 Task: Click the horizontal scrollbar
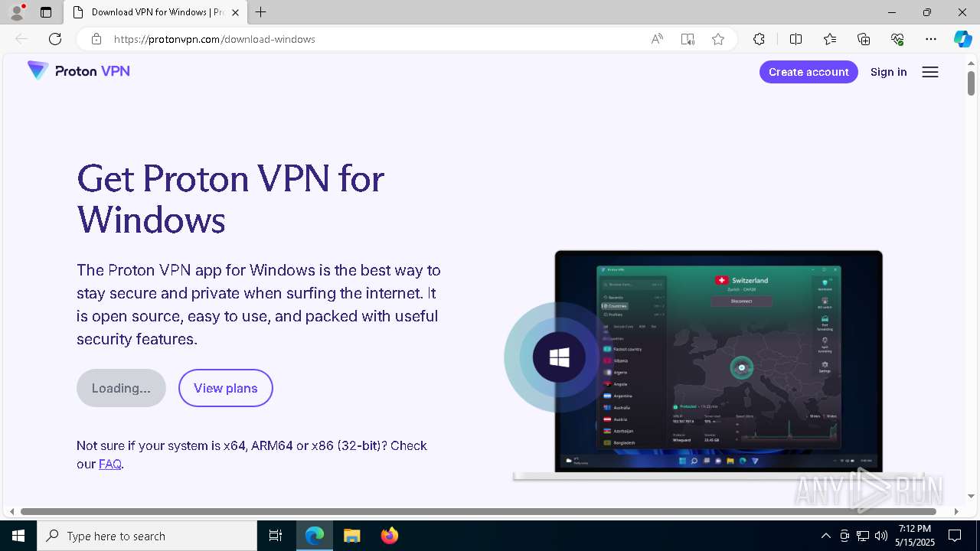[x=479, y=511]
